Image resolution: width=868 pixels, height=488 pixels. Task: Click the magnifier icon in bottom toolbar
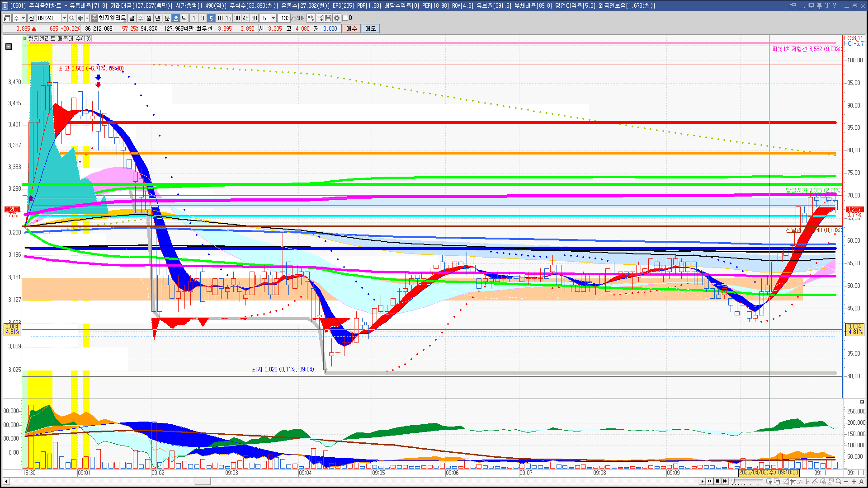click(839, 482)
